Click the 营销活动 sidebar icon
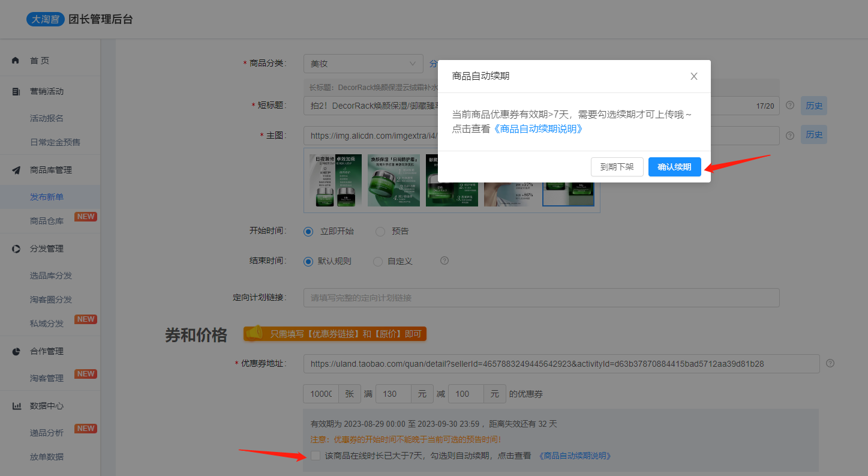The height and width of the screenshot is (476, 868). [16, 92]
